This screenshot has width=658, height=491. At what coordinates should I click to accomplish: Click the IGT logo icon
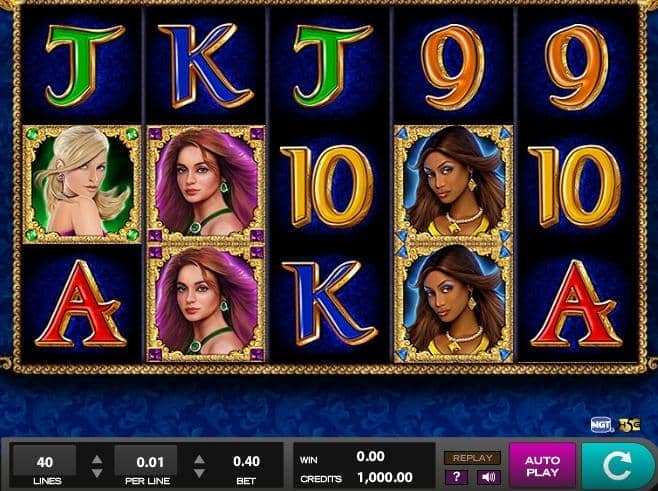click(601, 425)
